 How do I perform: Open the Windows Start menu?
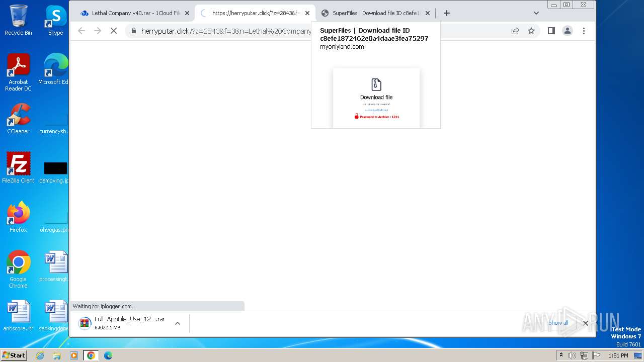tap(14, 355)
